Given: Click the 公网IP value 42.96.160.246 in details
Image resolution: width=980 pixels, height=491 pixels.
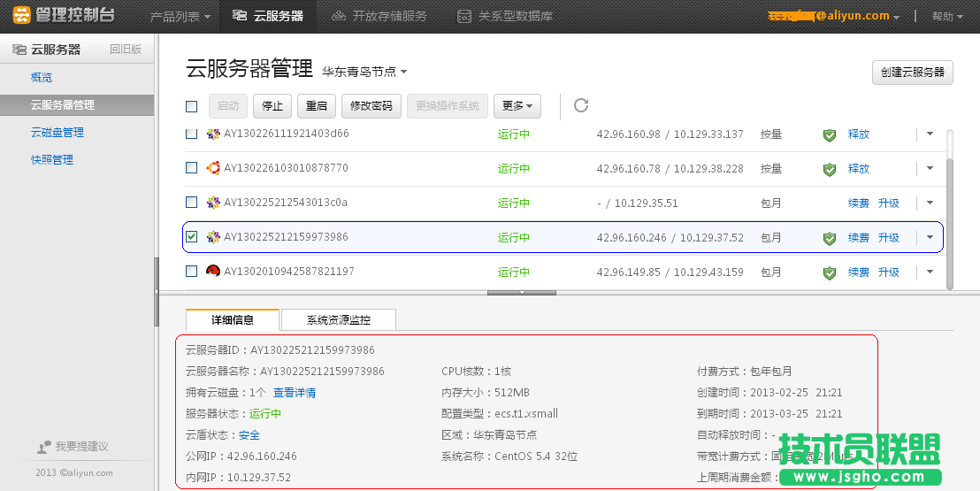Looking at the screenshot, I should 262,456.
